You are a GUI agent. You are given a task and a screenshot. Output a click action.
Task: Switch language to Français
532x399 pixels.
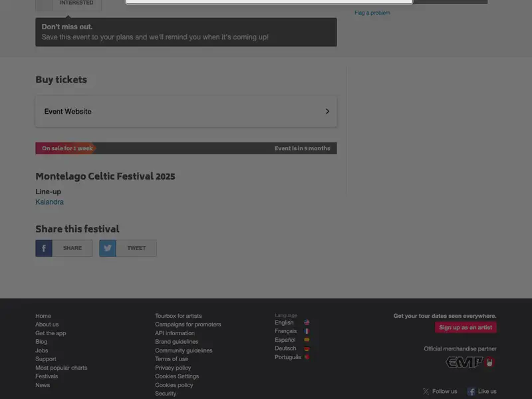pyautogui.click(x=286, y=331)
